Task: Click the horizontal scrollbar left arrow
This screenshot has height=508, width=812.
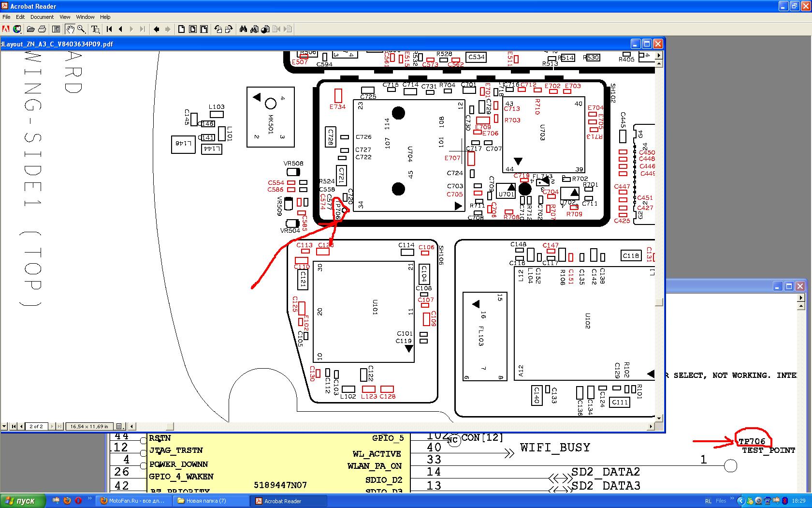Action: click(132, 426)
